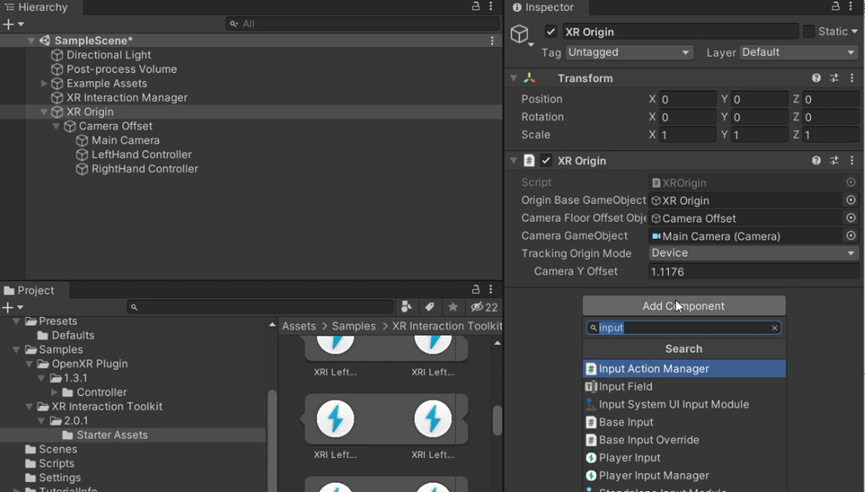Choose Input Field component
The height and width of the screenshot is (492, 865).
point(684,387)
